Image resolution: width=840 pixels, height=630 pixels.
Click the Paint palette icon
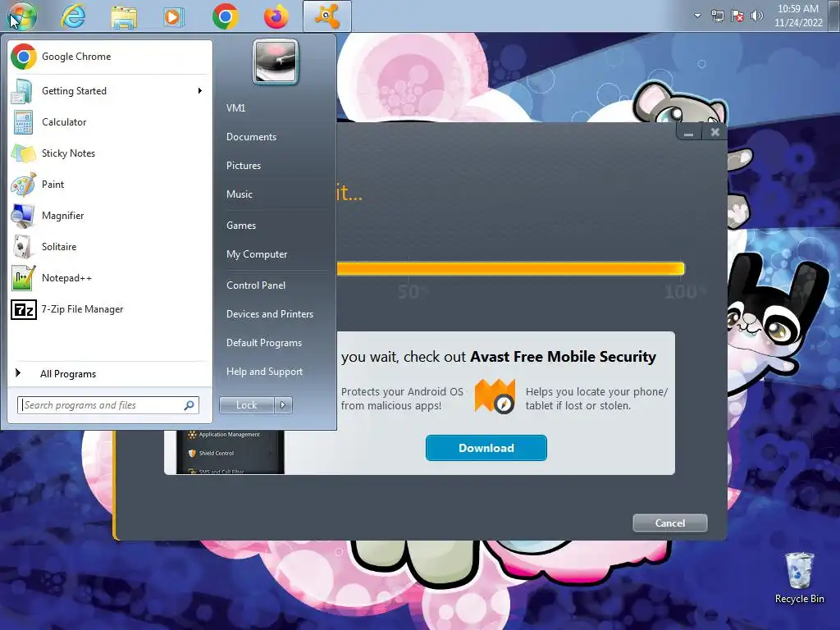[23, 185]
